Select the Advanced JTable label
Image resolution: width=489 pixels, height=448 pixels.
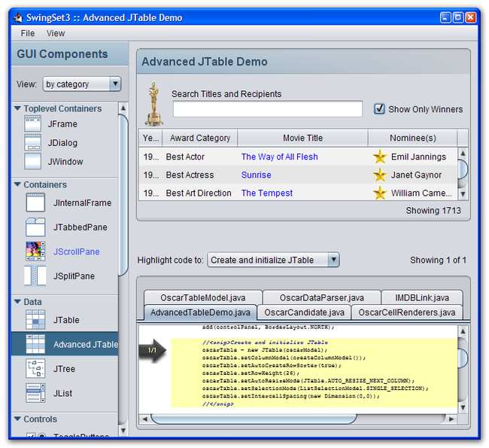[86, 344]
